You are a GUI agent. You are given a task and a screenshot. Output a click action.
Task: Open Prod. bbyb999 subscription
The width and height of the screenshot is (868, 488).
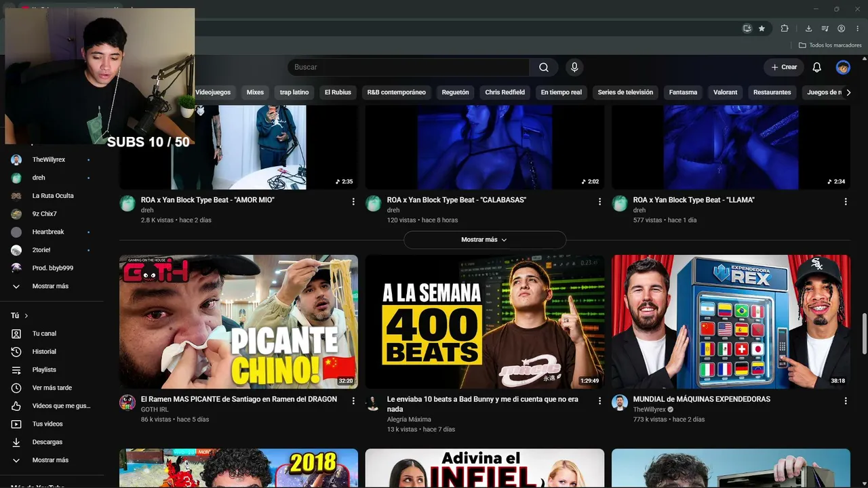pyautogui.click(x=52, y=268)
